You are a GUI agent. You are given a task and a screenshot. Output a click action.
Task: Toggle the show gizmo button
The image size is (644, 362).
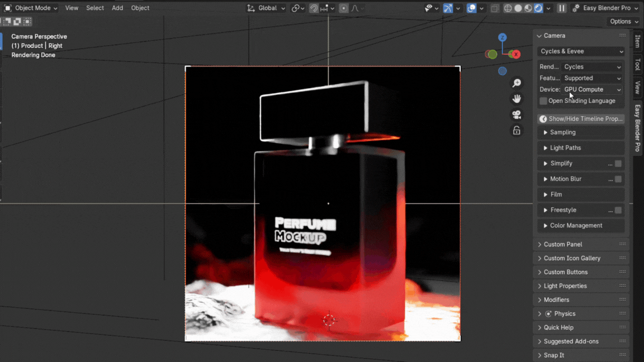448,8
